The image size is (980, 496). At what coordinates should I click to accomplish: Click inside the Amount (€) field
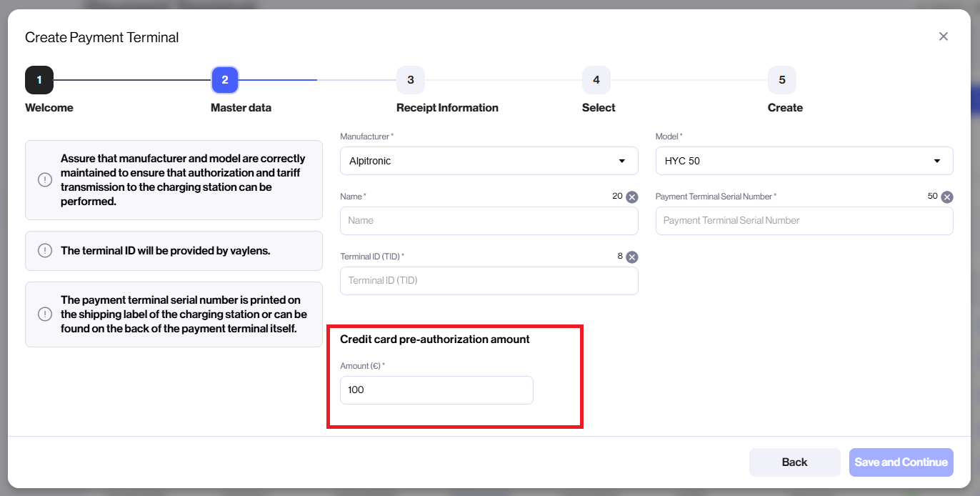pos(436,390)
